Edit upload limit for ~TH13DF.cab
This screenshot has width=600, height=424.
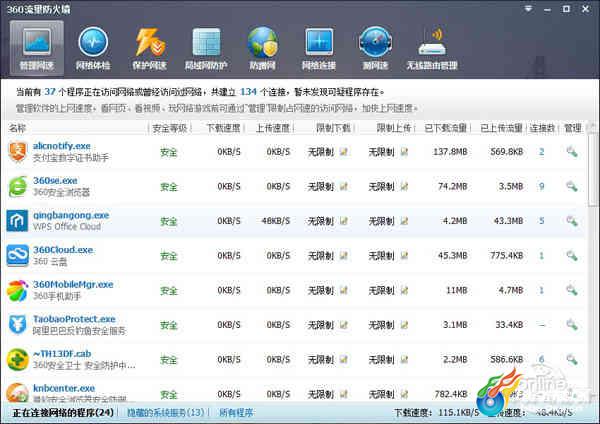404,359
